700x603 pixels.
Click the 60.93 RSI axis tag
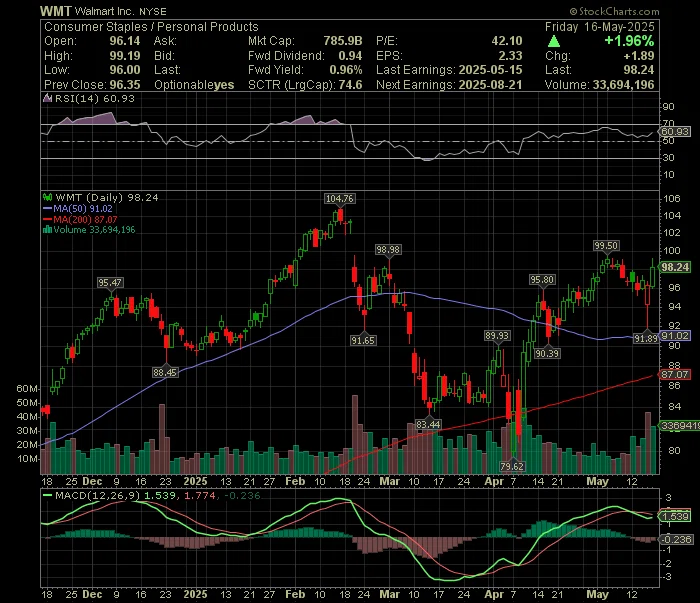(675, 132)
